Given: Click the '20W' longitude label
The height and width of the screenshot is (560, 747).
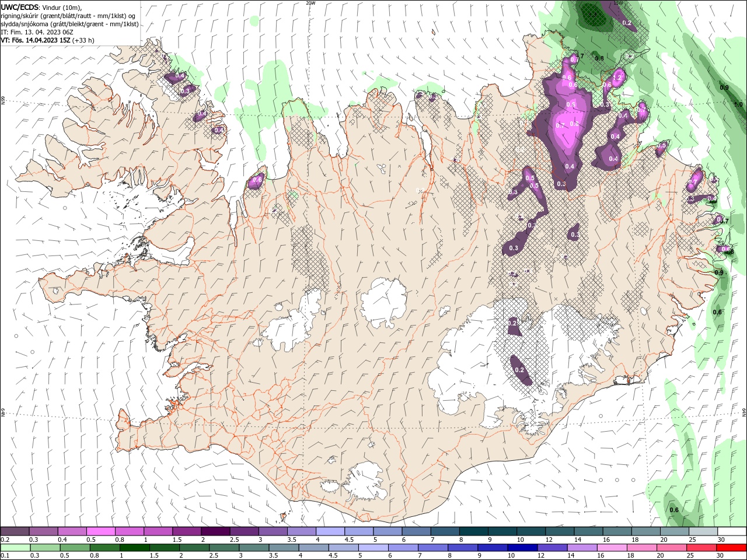Looking at the screenshot, I should 310,3.
